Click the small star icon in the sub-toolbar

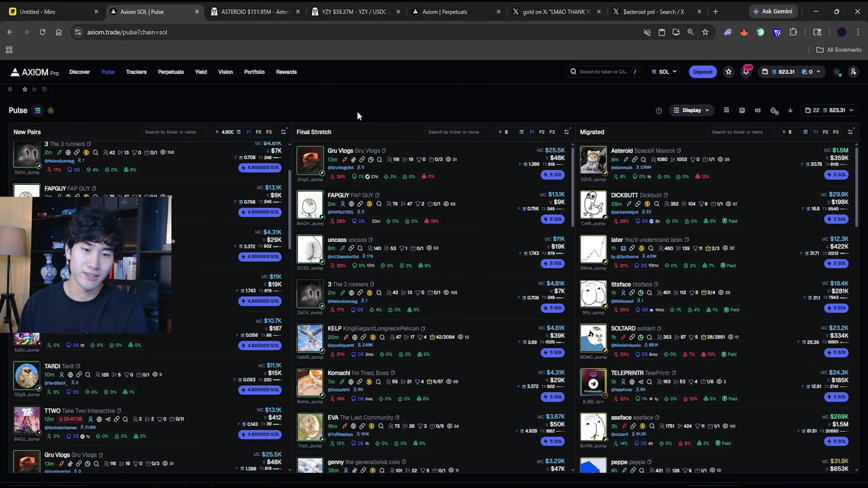[25, 89]
